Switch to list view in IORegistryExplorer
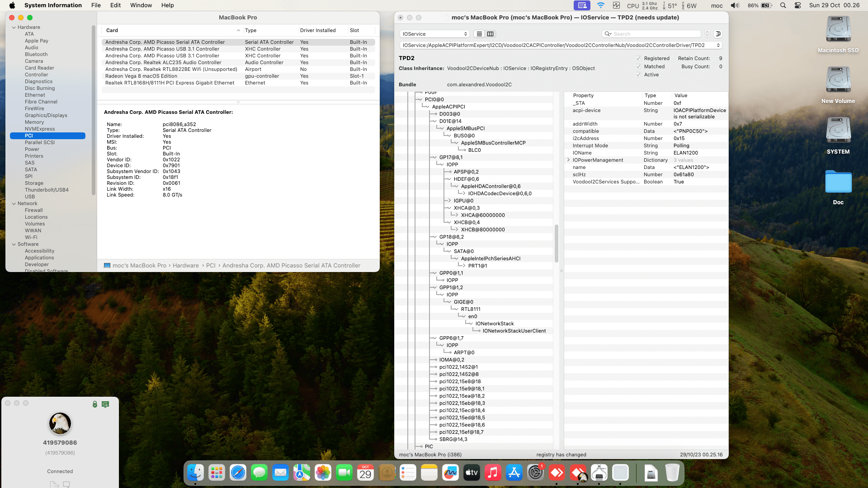Screen dimensions: 868x488 [x=479, y=34]
